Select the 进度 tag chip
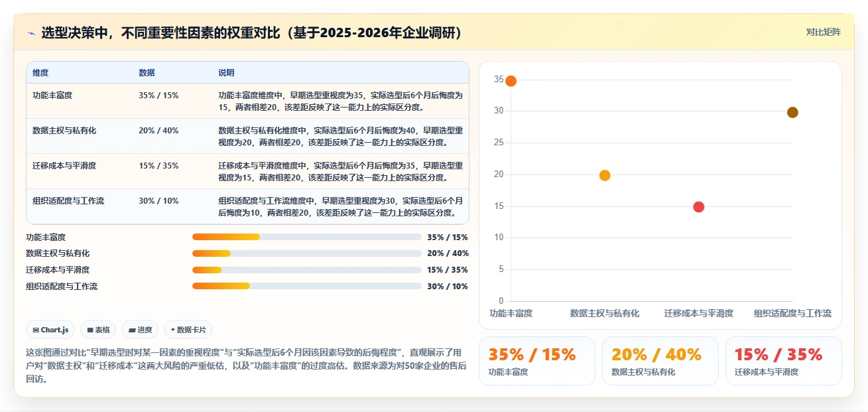Screen dimensions: 868x412 [140, 330]
